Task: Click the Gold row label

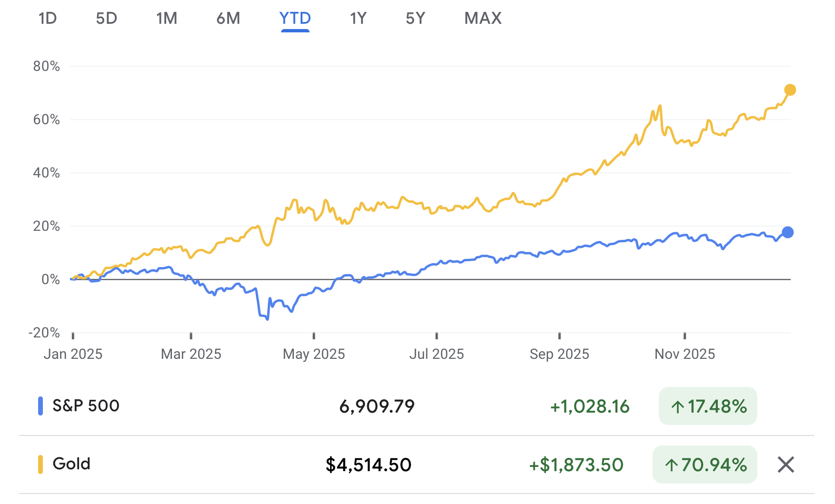Action: (71, 464)
